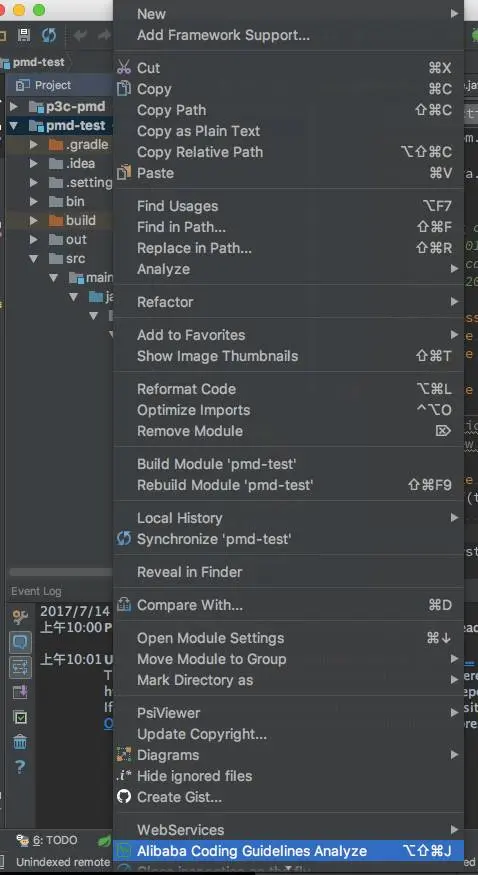The image size is (478, 875).
Task: Expand the p3c-pmd project node
Action: 14,106
